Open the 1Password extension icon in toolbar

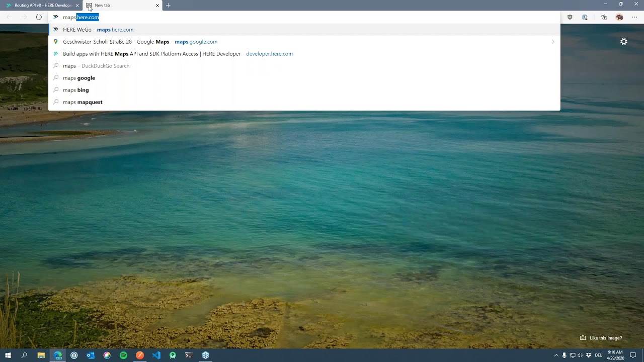coord(585,17)
